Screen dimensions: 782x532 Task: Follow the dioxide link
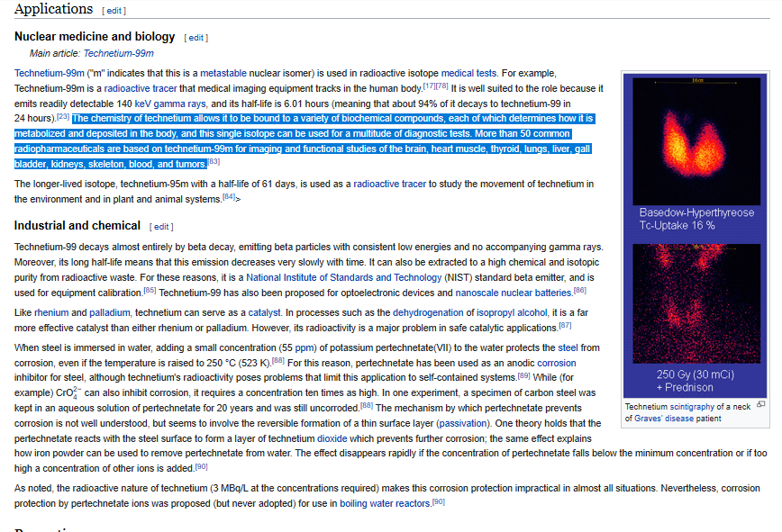(x=332, y=439)
